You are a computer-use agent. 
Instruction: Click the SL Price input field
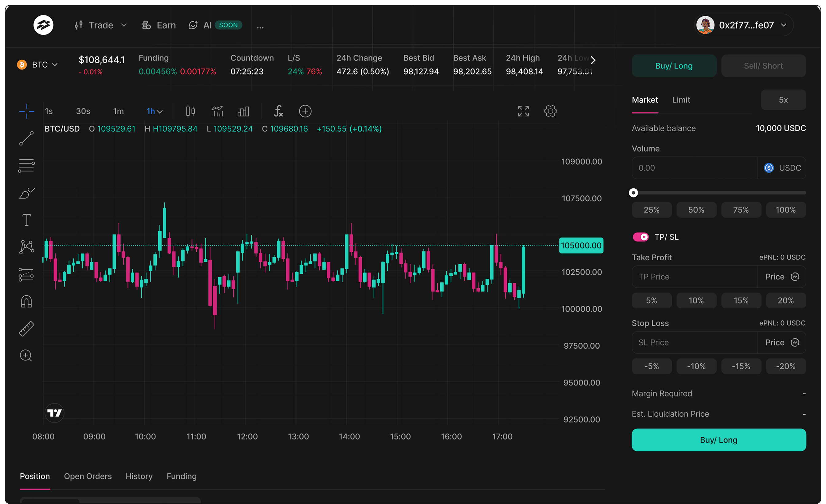tap(694, 342)
